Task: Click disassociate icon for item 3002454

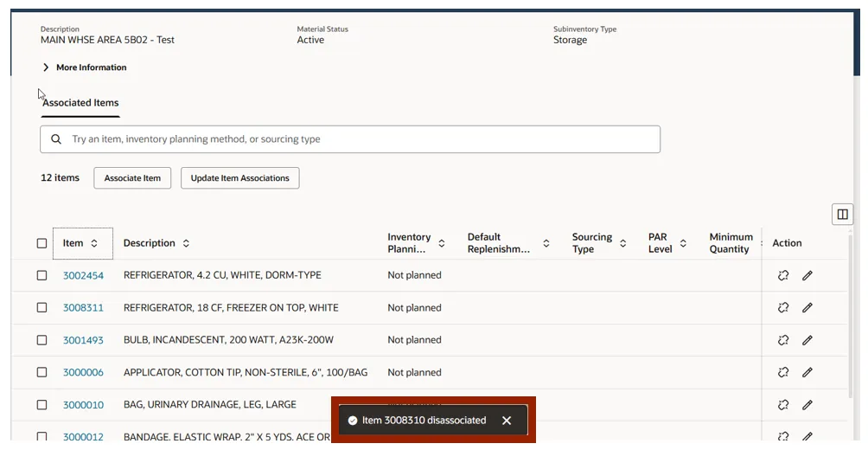Action: tap(783, 275)
